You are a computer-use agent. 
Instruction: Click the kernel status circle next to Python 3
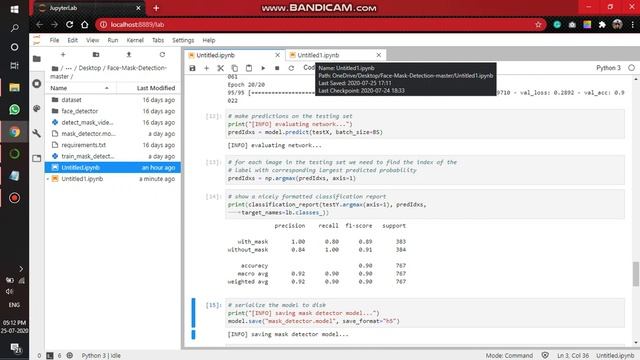tap(631, 68)
